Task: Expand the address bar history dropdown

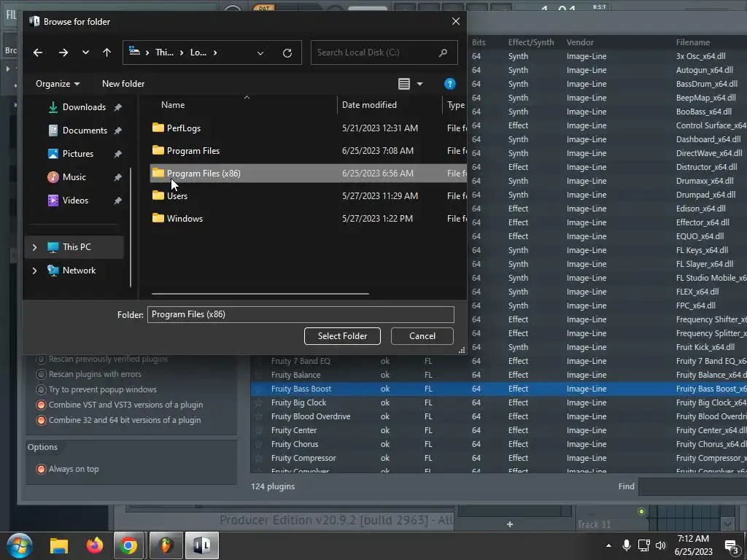Action: click(260, 52)
